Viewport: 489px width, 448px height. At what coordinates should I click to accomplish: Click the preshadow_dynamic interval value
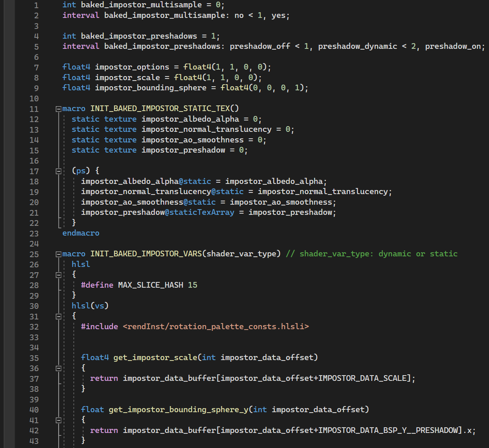click(357, 46)
